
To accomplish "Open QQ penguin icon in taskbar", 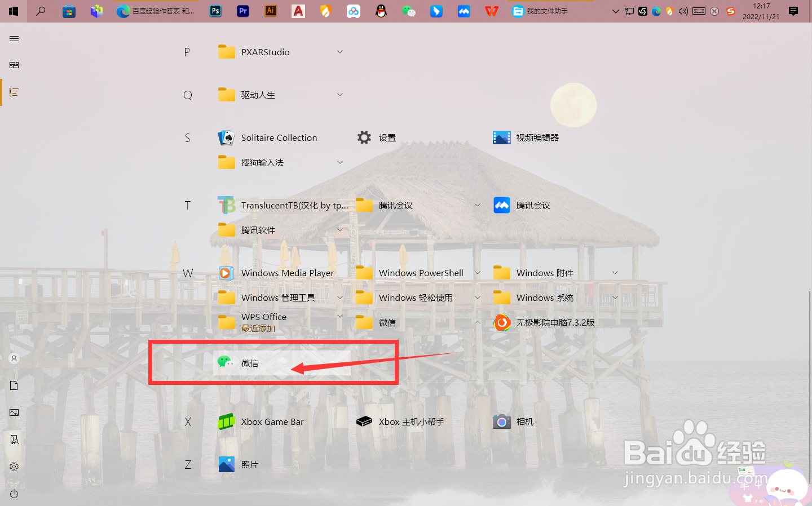I will (381, 11).
